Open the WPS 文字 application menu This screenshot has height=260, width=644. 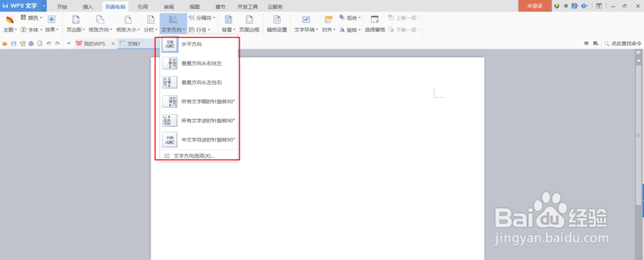click(20, 6)
